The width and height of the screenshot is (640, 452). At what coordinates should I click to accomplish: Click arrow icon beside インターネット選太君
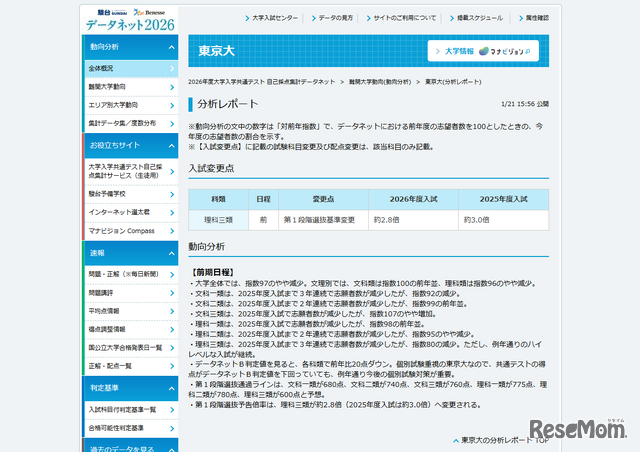[172, 213]
